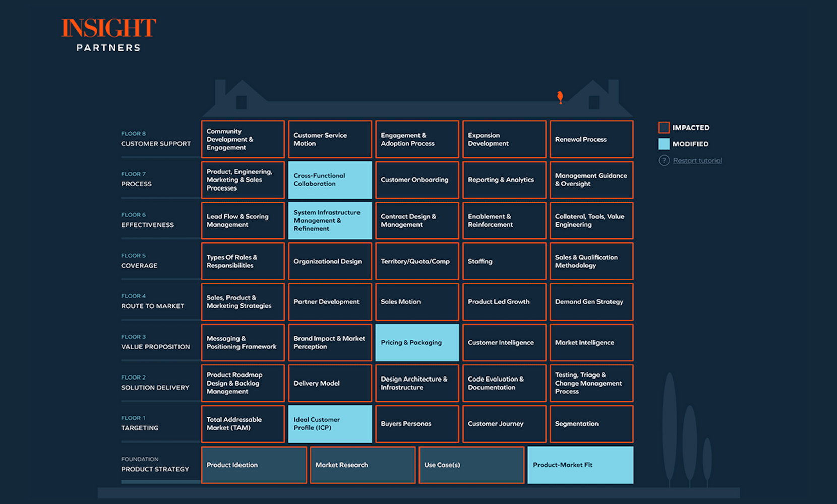The width and height of the screenshot is (837, 504).
Task: Open the Organizational Design tile
Action: 330,261
